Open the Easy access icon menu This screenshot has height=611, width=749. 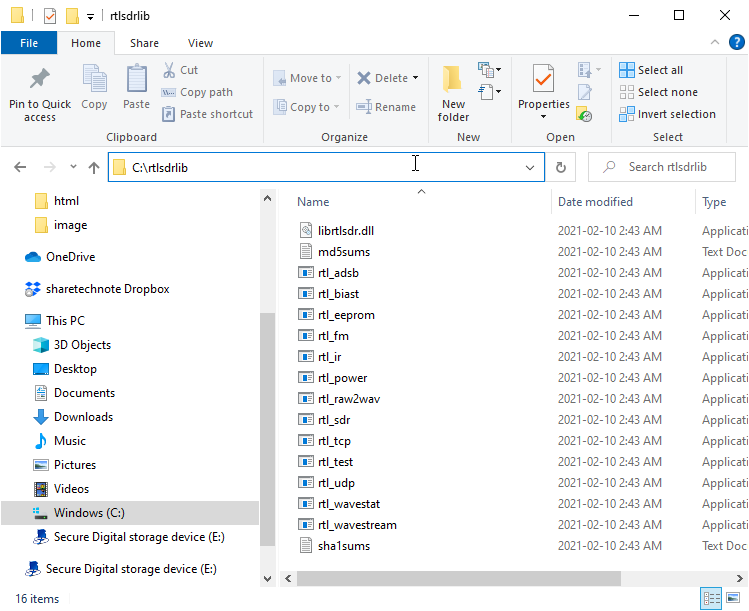point(489,91)
